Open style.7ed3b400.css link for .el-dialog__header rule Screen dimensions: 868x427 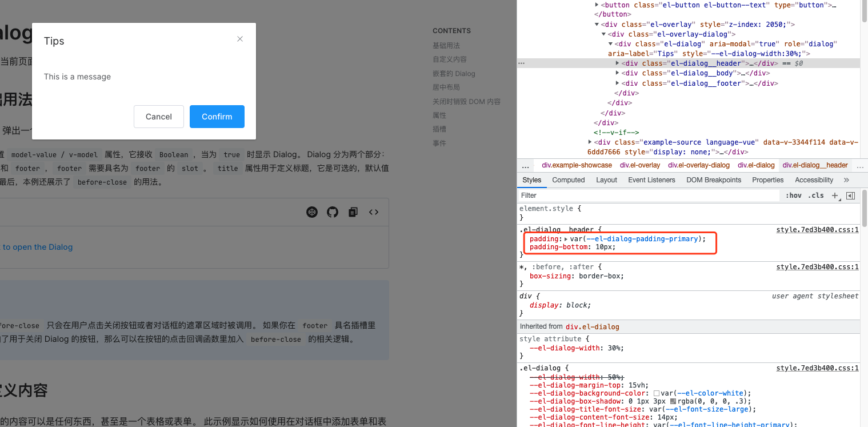point(817,230)
